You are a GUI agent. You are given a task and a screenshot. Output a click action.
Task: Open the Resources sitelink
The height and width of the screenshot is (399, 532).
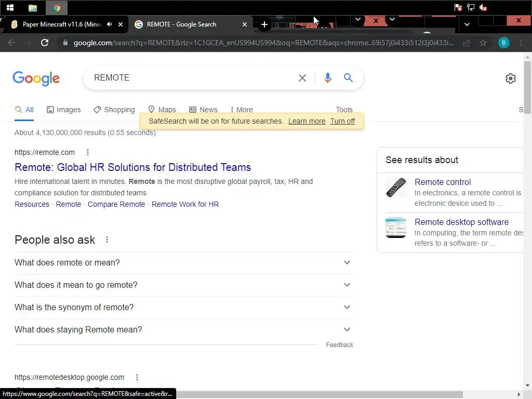[x=32, y=204]
